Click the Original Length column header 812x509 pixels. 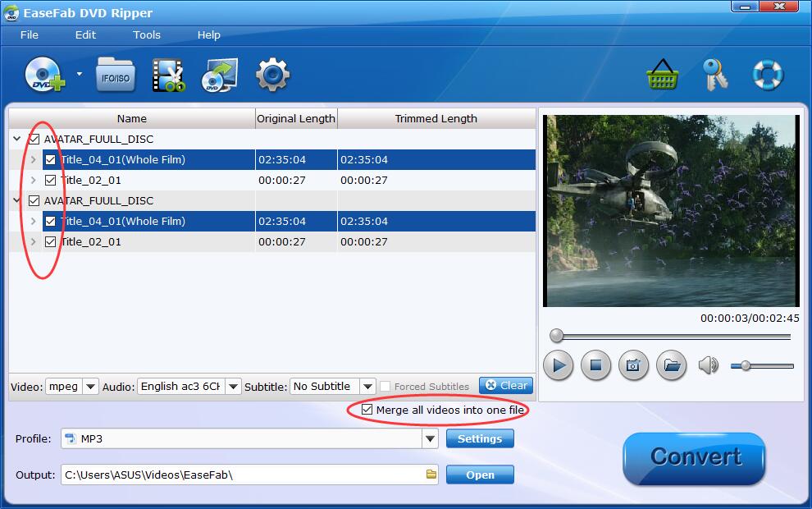[x=296, y=119]
